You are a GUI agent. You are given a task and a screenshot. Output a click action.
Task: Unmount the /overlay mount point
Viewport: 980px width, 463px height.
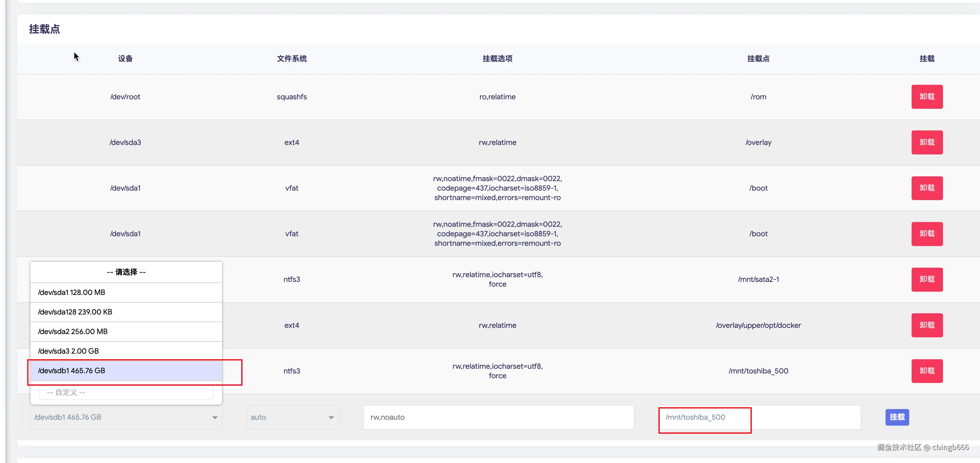pos(926,142)
